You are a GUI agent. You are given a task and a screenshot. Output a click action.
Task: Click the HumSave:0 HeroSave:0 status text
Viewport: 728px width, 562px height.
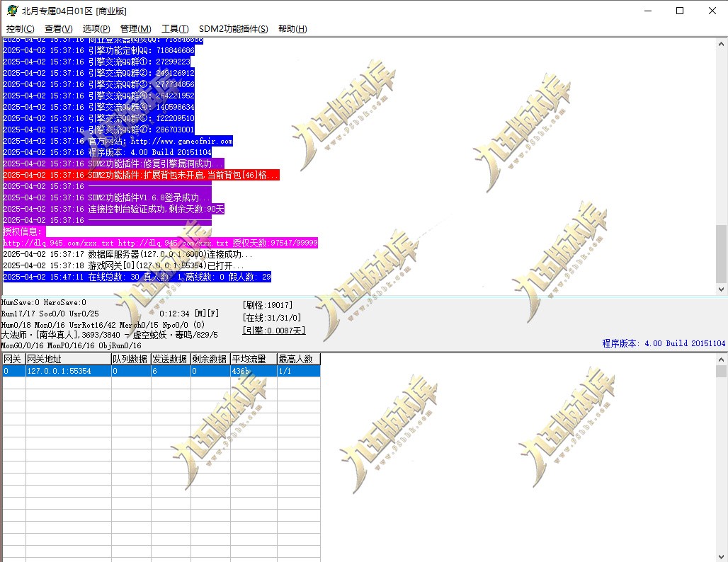coord(44,302)
